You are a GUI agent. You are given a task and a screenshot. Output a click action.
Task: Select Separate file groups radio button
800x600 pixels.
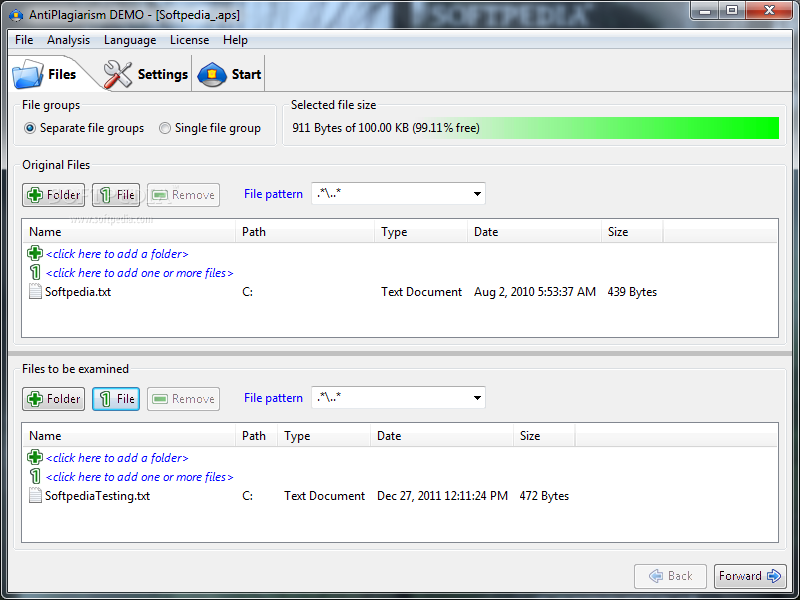[x=30, y=128]
